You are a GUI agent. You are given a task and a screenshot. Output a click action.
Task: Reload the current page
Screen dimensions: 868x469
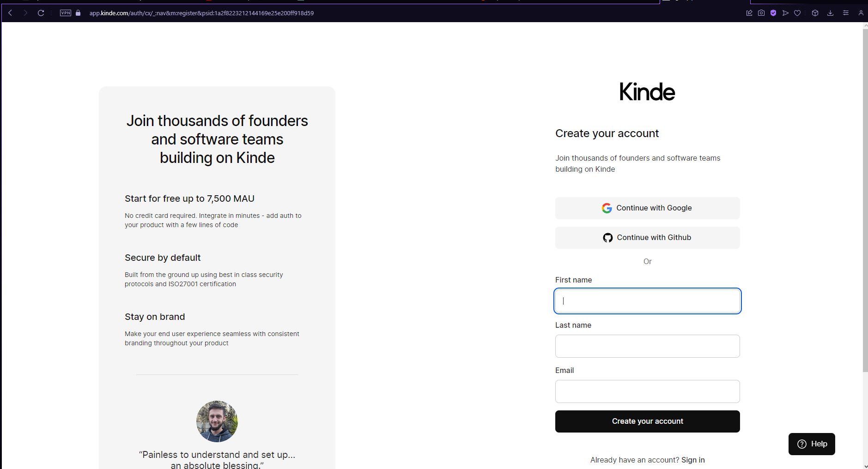[x=41, y=13]
